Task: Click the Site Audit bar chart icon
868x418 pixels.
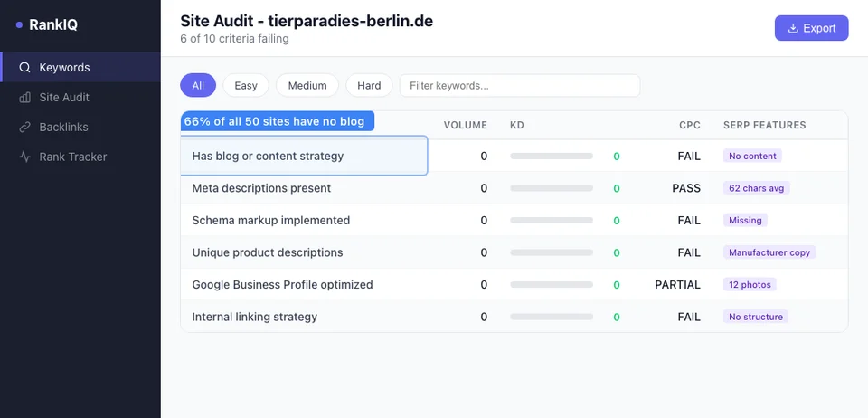Action: coord(24,98)
